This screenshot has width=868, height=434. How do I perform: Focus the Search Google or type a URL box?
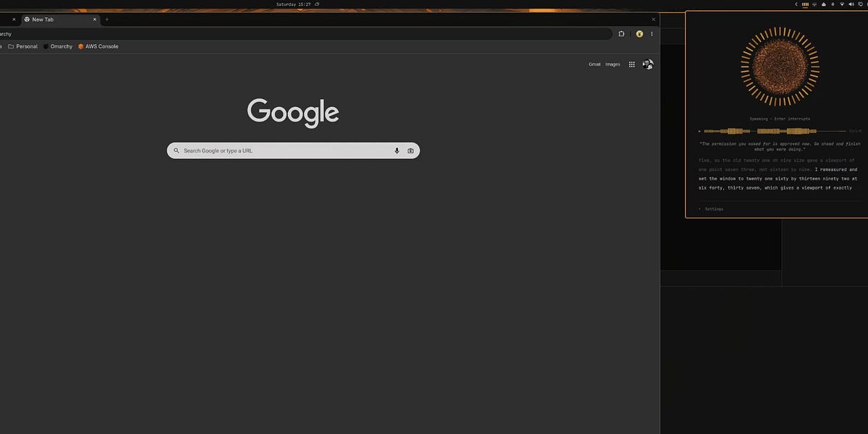[293, 150]
